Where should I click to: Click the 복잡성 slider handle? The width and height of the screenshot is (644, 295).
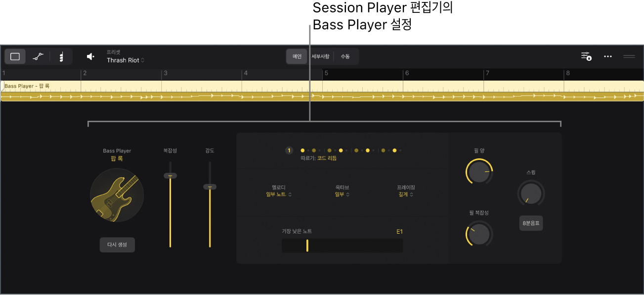(170, 176)
